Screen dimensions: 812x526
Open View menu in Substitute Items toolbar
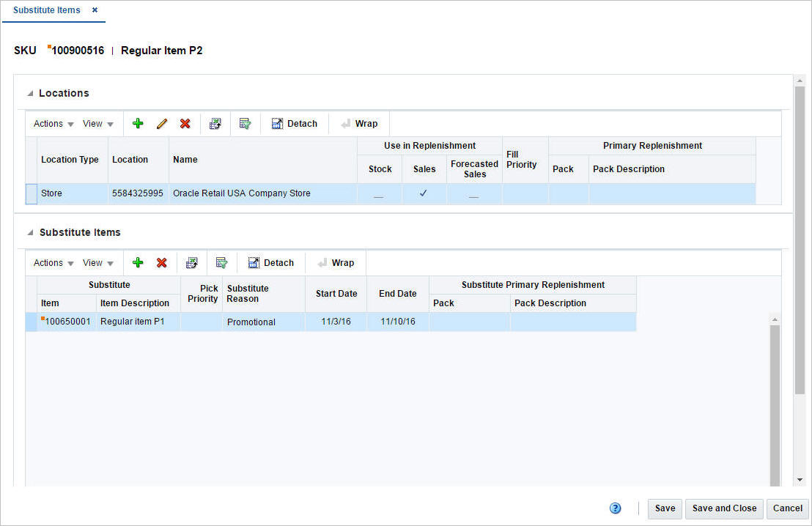click(x=98, y=263)
